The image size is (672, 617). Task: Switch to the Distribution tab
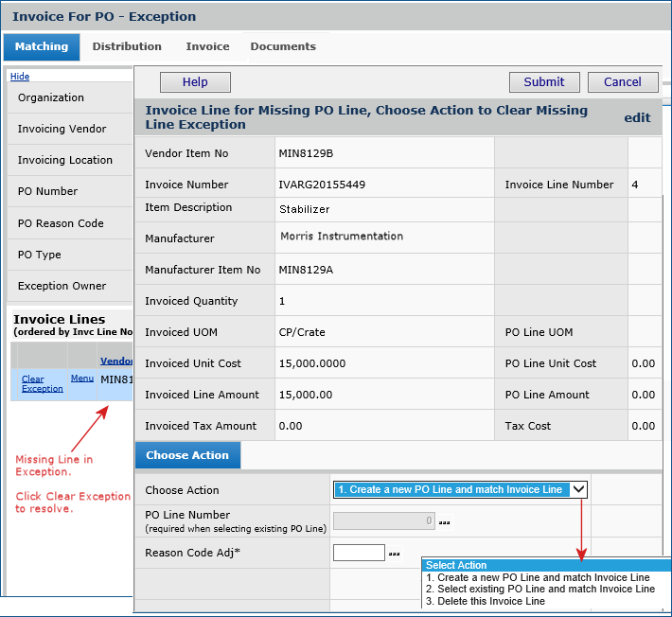click(127, 46)
